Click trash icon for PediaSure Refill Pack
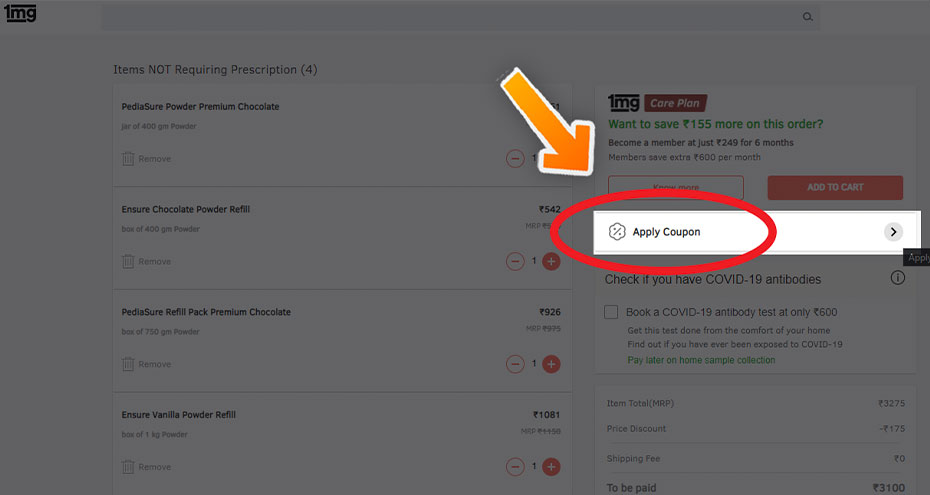Screen dimensions: 930x495 [x=128, y=364]
